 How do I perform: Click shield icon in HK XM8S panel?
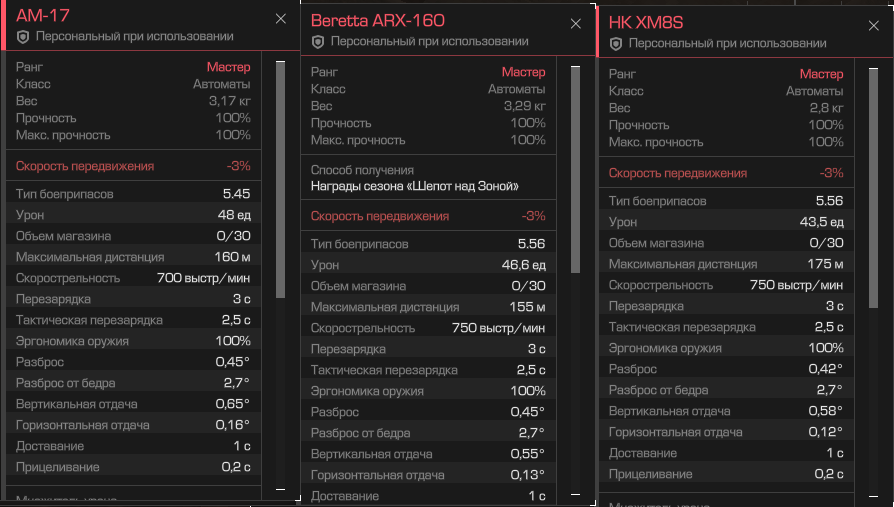click(616, 44)
